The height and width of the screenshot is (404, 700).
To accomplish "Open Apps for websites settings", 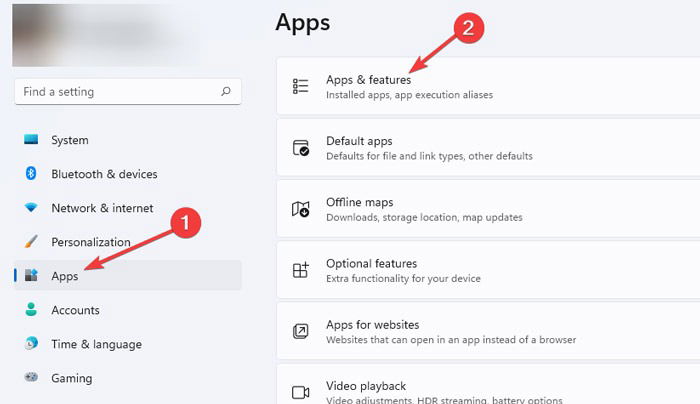I will (x=488, y=331).
